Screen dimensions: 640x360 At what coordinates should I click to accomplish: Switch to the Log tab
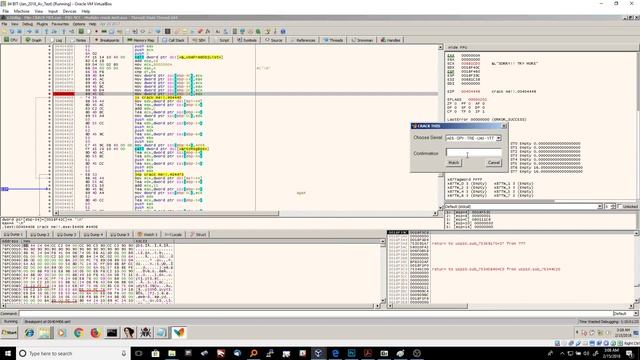click(56, 40)
